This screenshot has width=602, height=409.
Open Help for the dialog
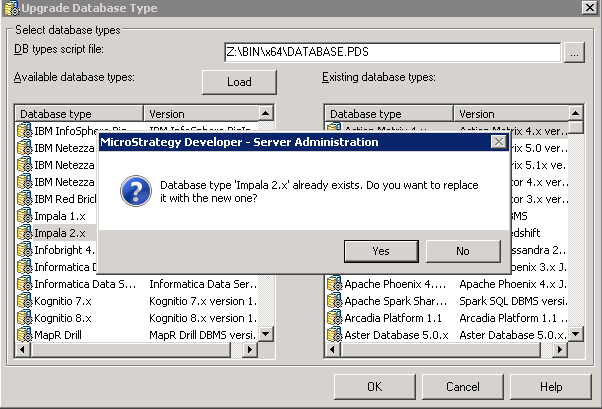pos(551,386)
